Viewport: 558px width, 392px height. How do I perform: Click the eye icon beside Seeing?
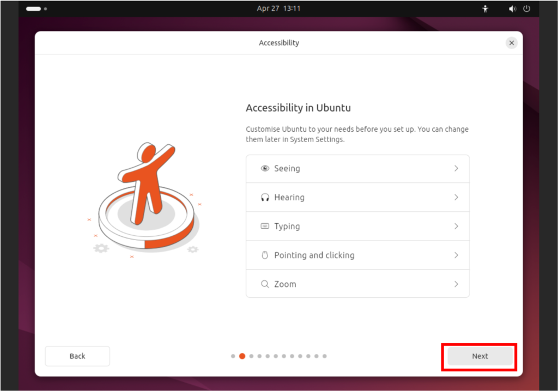click(265, 168)
